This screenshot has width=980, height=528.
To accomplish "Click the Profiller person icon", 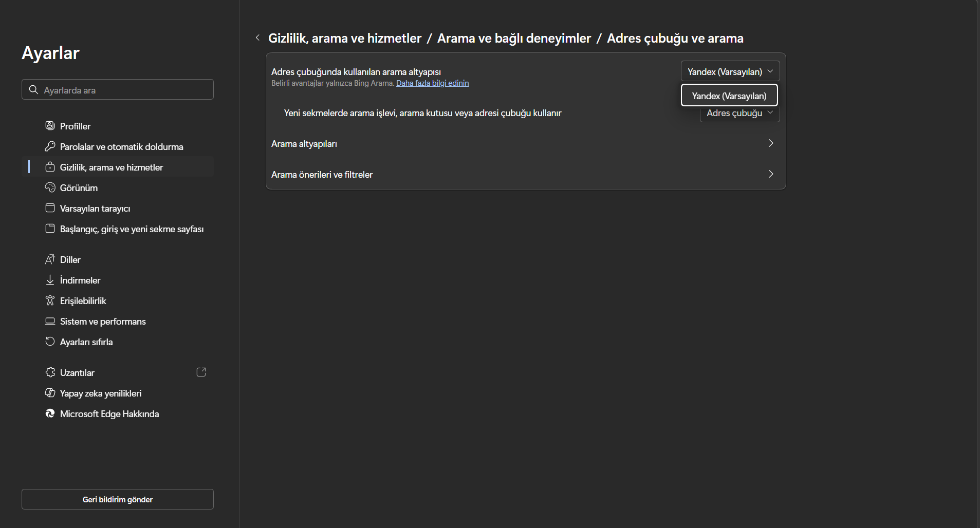I will pyautogui.click(x=50, y=126).
